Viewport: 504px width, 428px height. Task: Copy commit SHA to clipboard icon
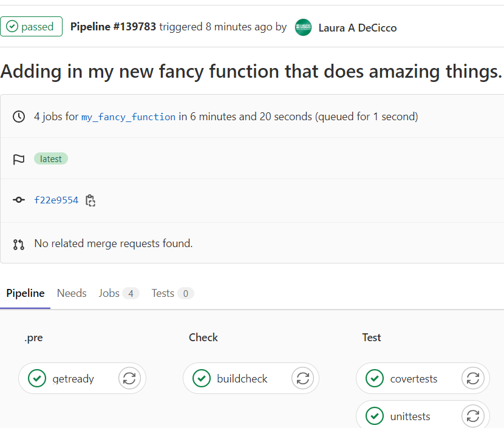click(x=90, y=200)
